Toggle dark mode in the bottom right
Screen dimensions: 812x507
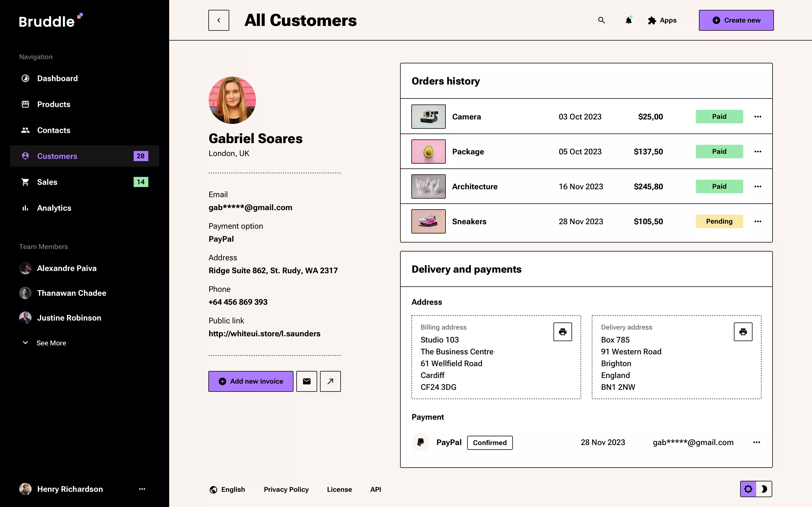coord(765,489)
